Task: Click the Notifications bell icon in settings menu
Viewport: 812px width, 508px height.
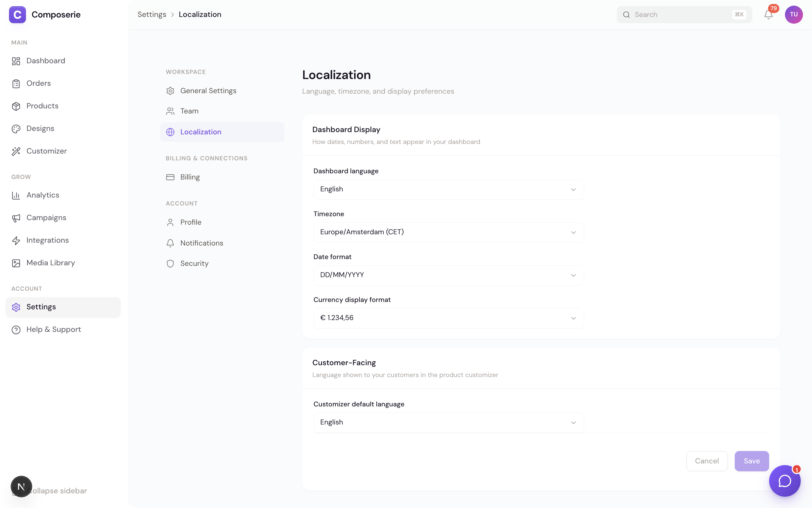Action: (x=170, y=243)
